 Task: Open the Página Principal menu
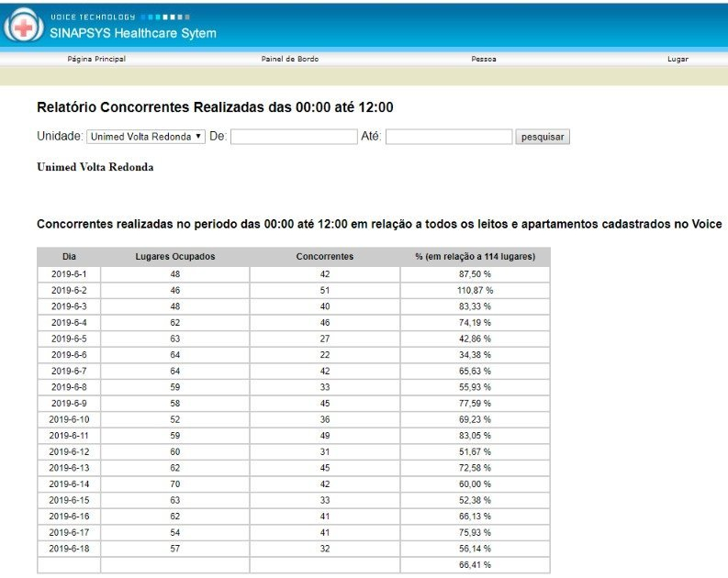96,59
